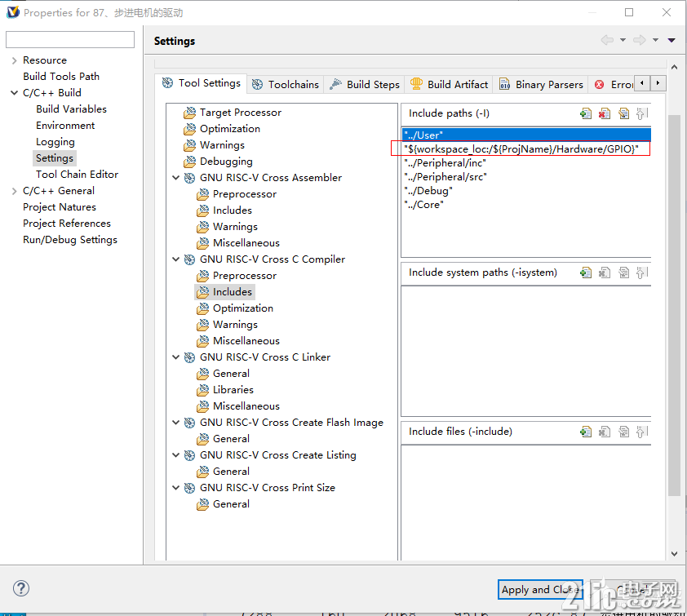Switch to the Tool Settings tab
Image resolution: width=687 pixels, height=616 pixels.
click(x=201, y=83)
